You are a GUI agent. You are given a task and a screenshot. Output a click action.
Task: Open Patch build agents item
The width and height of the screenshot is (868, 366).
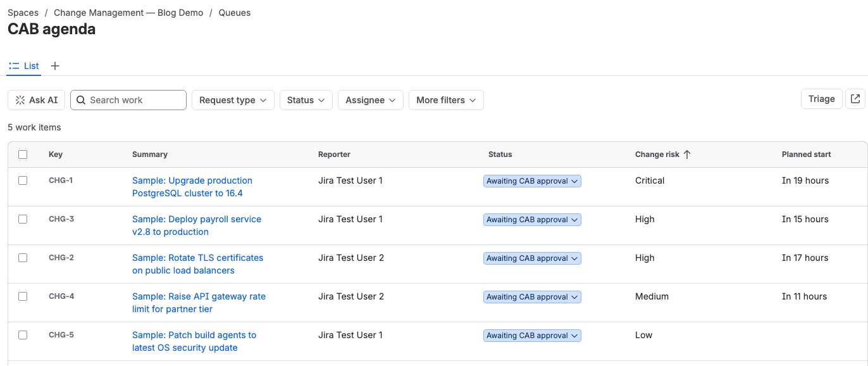coord(194,341)
